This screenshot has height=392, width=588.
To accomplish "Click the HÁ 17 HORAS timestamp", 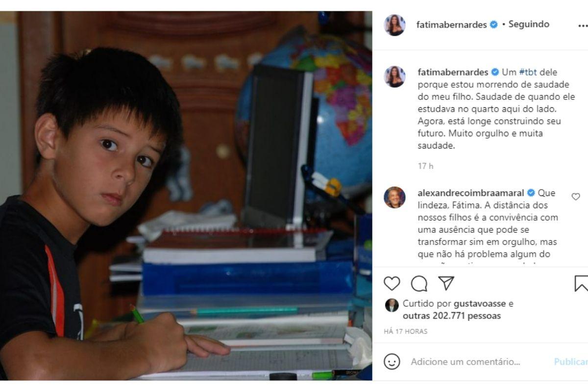I will 406,332.
